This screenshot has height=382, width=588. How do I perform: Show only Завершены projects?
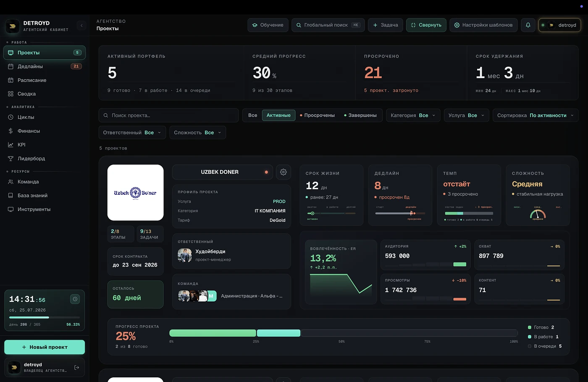coord(360,115)
